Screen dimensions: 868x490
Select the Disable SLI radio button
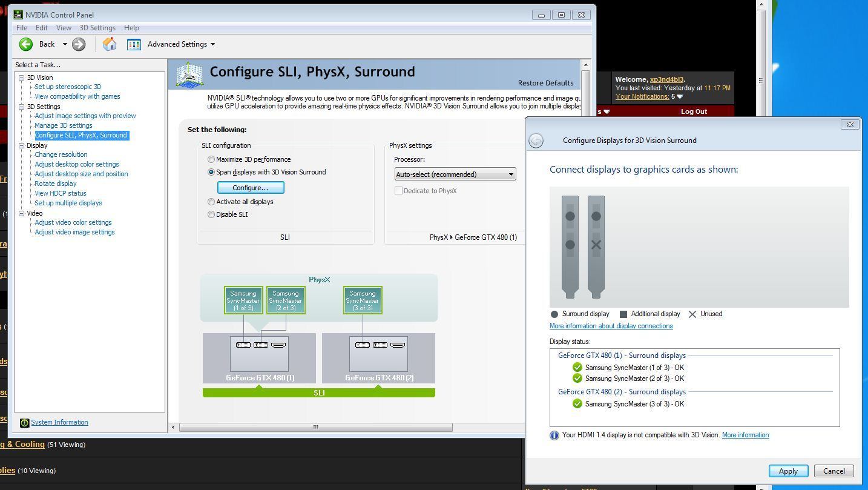(211, 214)
